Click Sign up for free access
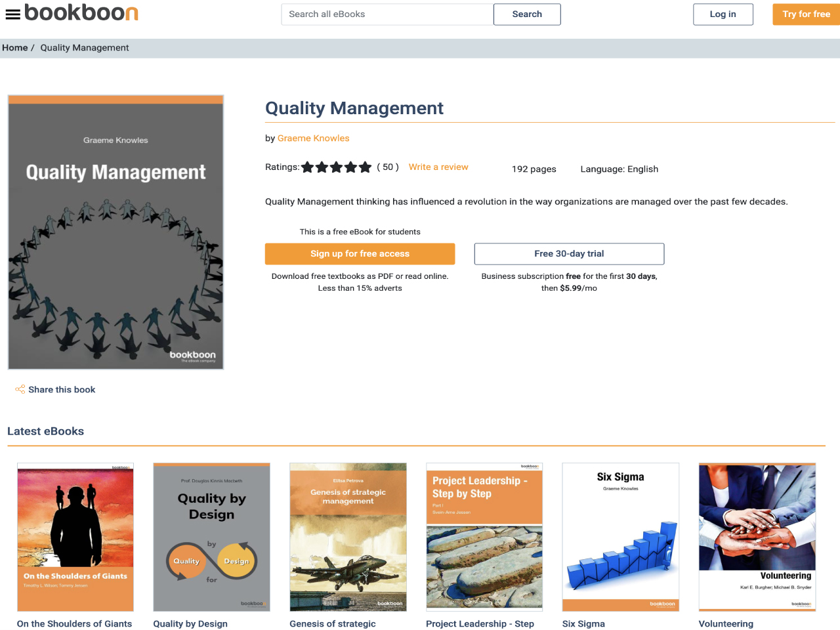This screenshot has width=840, height=630. point(360,254)
